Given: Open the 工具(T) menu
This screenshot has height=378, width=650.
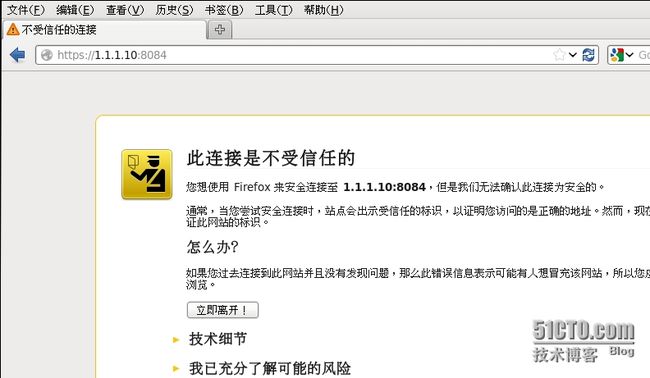Looking at the screenshot, I should click(273, 10).
